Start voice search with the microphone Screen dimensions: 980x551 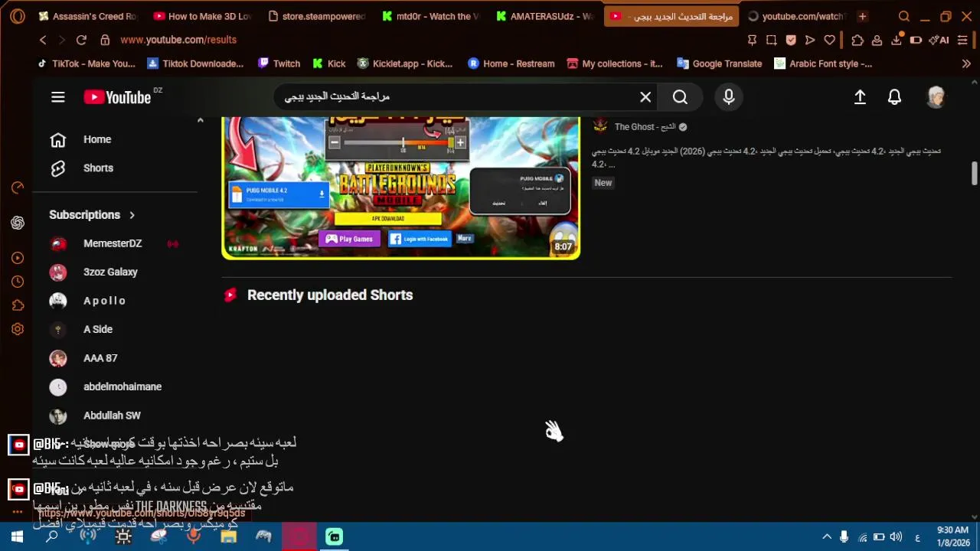click(729, 97)
